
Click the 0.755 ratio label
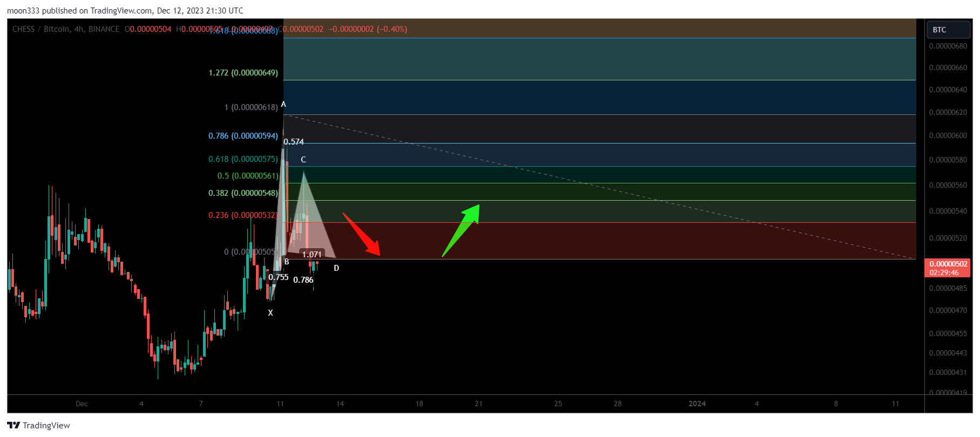279,277
